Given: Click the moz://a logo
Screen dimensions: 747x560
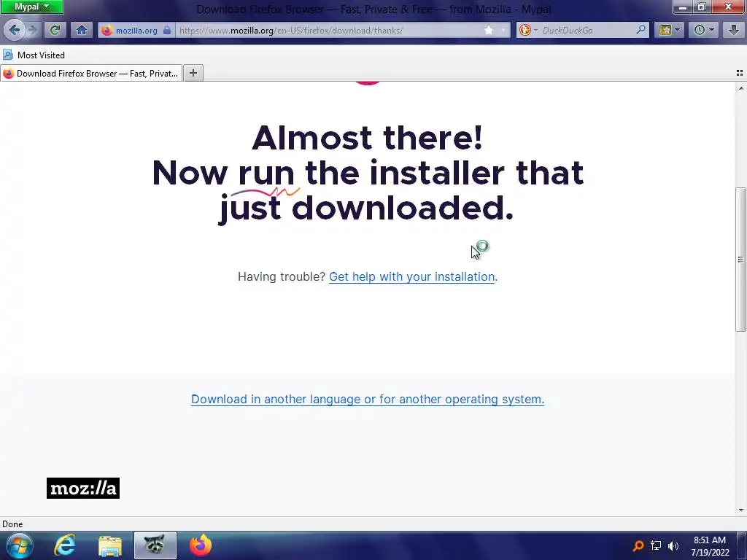Looking at the screenshot, I should click(x=83, y=488).
